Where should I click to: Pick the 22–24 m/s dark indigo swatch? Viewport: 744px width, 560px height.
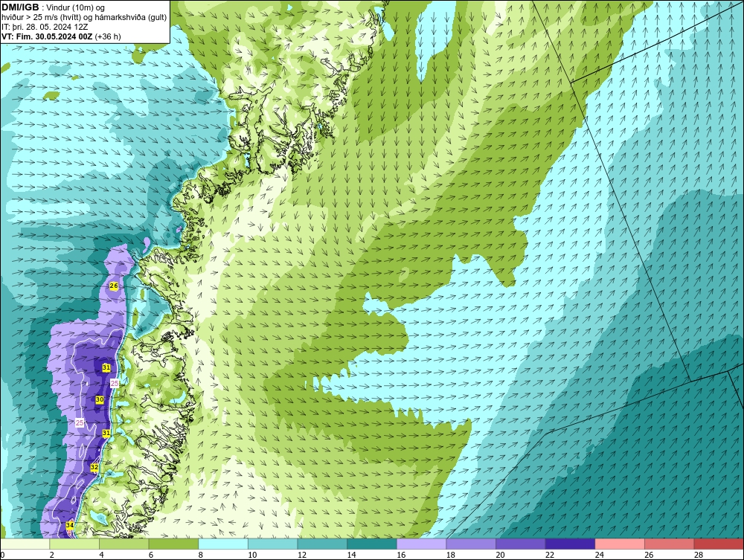pyautogui.click(x=570, y=544)
